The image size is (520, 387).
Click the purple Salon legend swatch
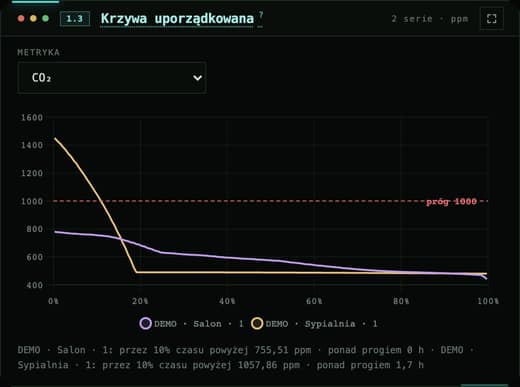[x=145, y=323]
